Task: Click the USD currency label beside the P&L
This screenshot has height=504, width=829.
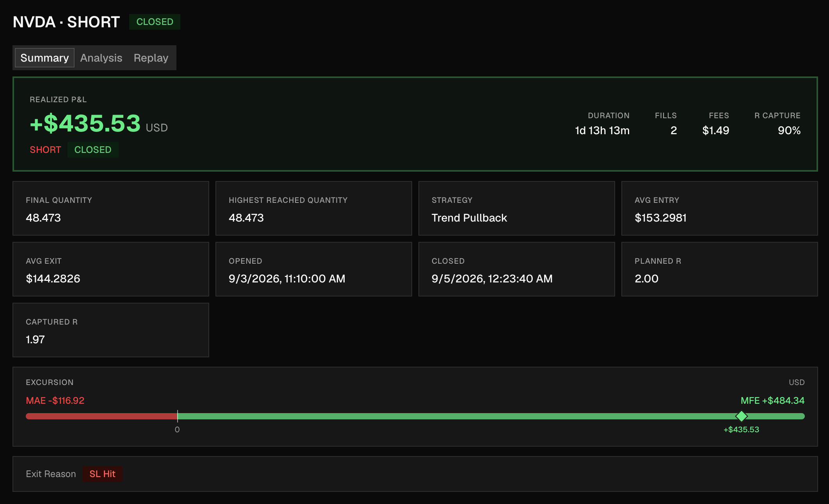Action: (x=157, y=128)
